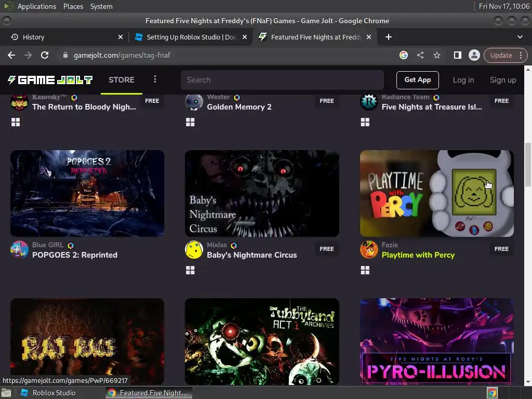Click Chrome icon in taskbar tray

point(493,393)
